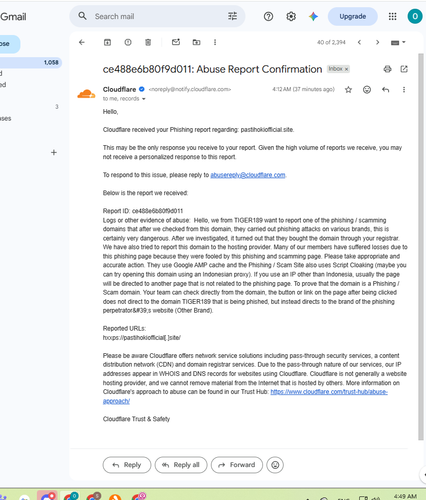Click the 4:12 AM timestamp
The height and width of the screenshot is (500, 426).
point(303,89)
